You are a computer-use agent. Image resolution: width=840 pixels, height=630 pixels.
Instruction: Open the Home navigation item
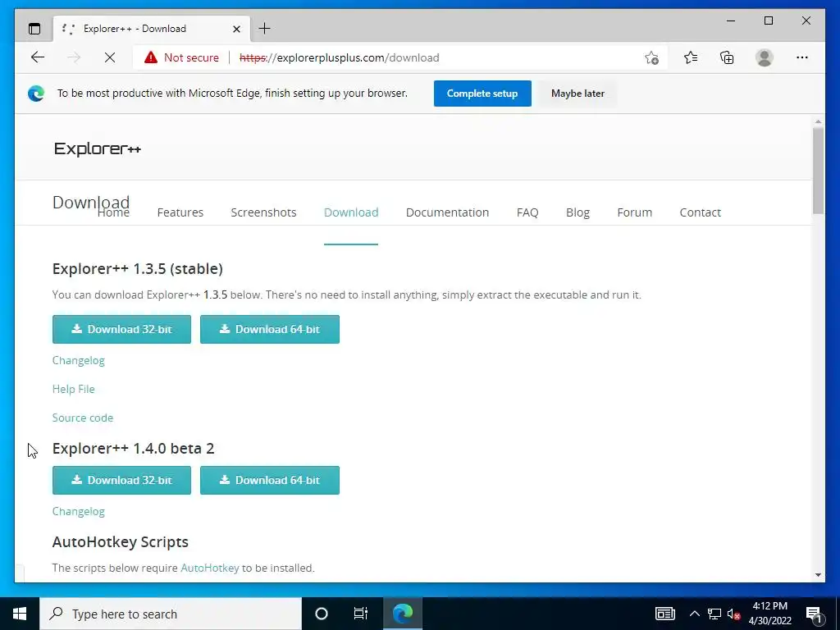(x=113, y=212)
